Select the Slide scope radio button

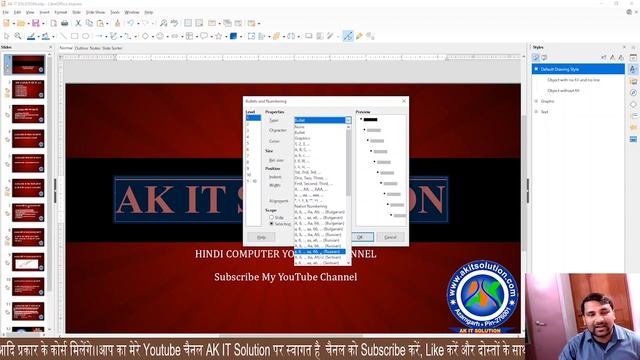271,218
